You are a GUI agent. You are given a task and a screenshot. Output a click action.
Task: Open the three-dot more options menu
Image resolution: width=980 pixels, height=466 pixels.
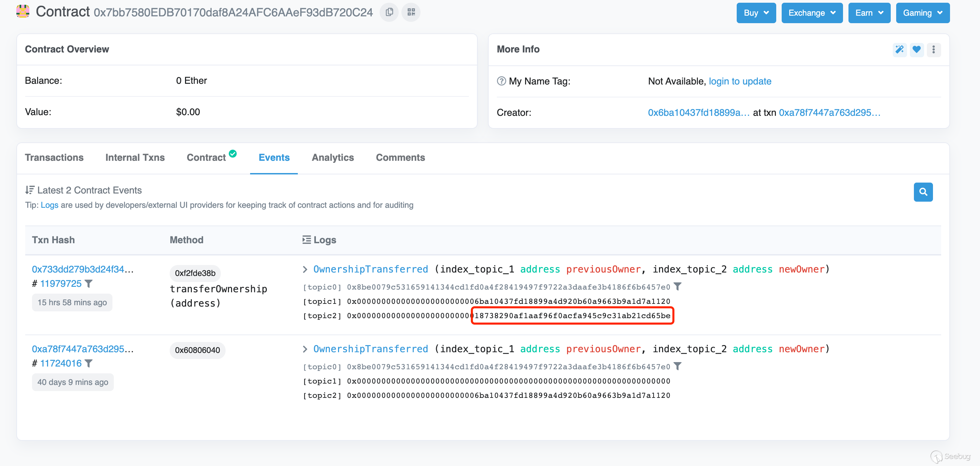coord(933,49)
